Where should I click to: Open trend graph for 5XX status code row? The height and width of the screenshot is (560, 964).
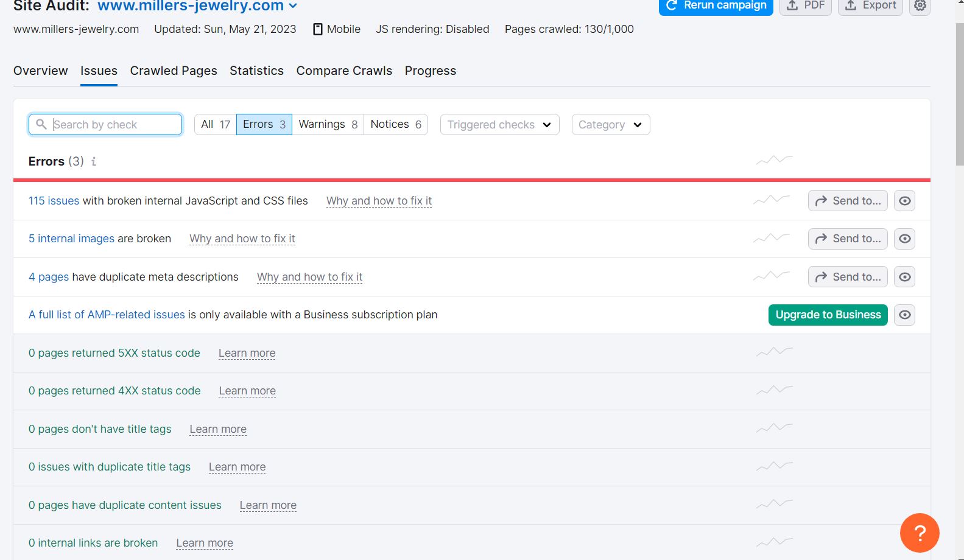(x=774, y=352)
